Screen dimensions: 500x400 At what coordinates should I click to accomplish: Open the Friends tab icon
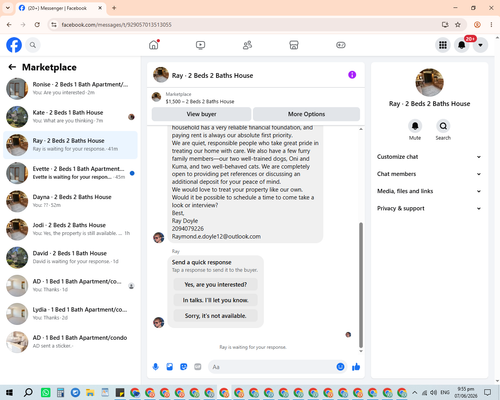247,45
